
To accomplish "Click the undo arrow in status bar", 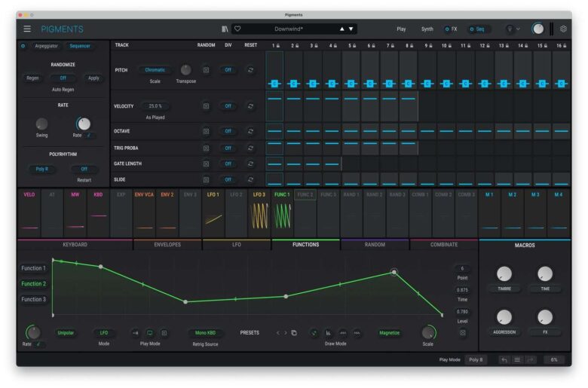I will (x=504, y=359).
